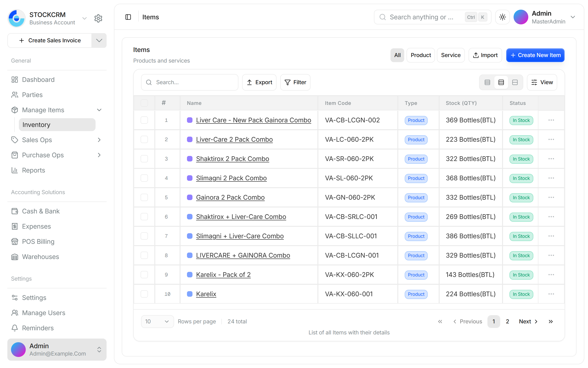Select the medium rows density icon

(x=501, y=82)
